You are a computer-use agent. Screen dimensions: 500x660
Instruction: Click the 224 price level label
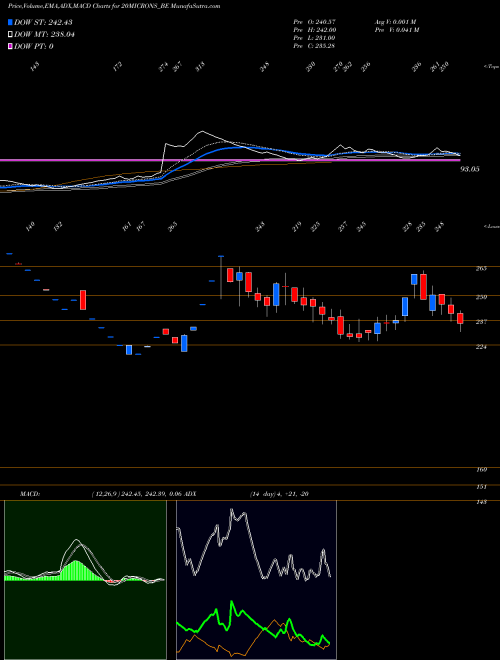(x=482, y=347)
